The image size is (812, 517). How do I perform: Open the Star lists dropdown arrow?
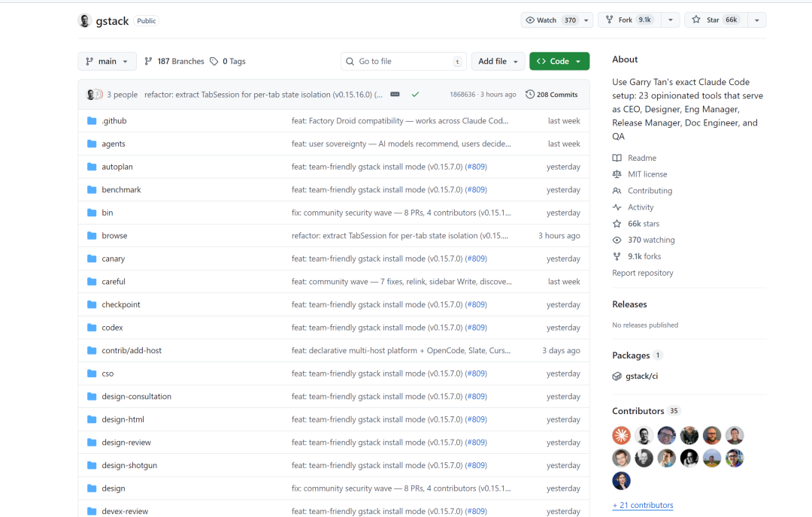[x=756, y=20]
